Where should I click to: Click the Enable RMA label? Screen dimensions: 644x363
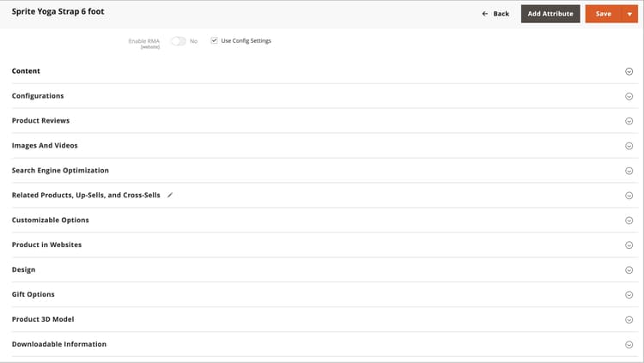(143, 41)
